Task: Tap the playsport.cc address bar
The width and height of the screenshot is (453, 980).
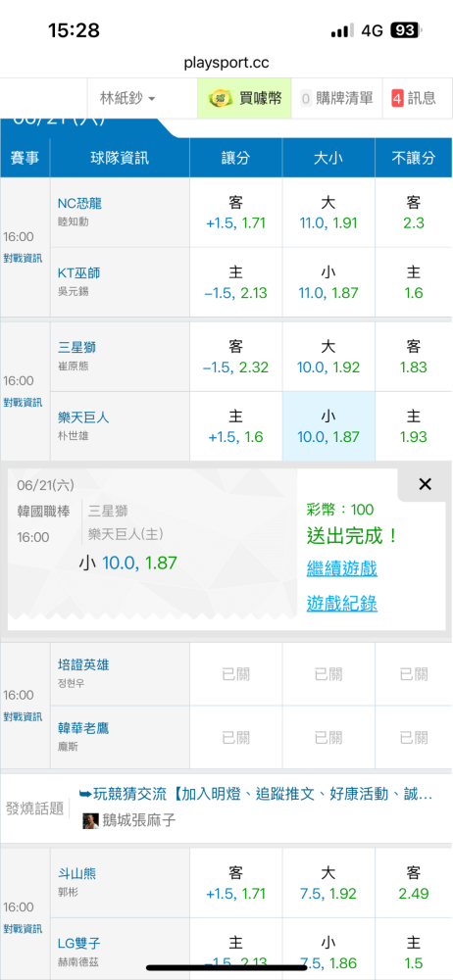Action: click(226, 63)
